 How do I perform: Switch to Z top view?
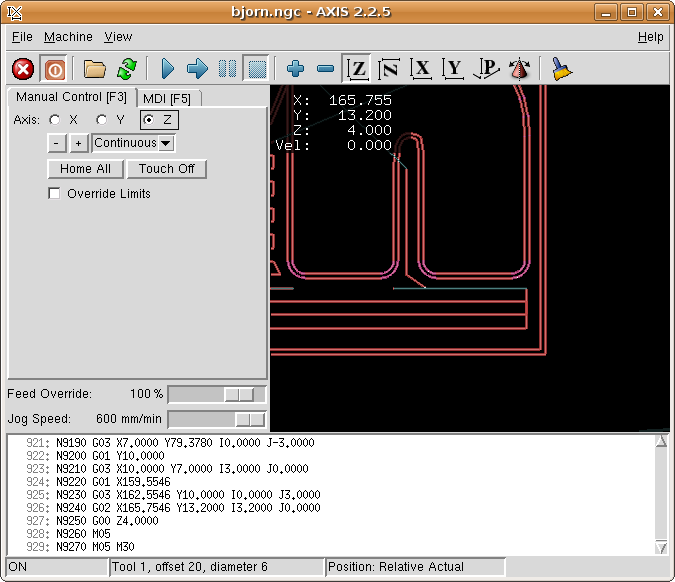357,69
